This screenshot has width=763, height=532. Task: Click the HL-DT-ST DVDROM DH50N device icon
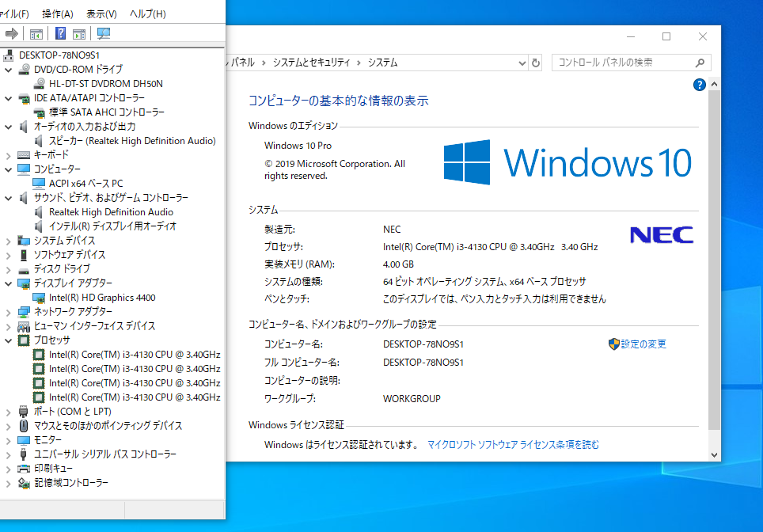(x=40, y=83)
